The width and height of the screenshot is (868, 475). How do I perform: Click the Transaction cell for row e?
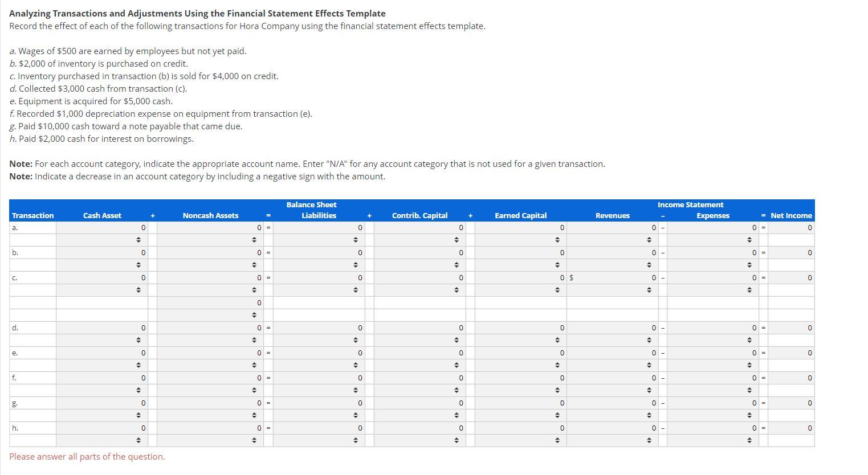tap(32, 353)
